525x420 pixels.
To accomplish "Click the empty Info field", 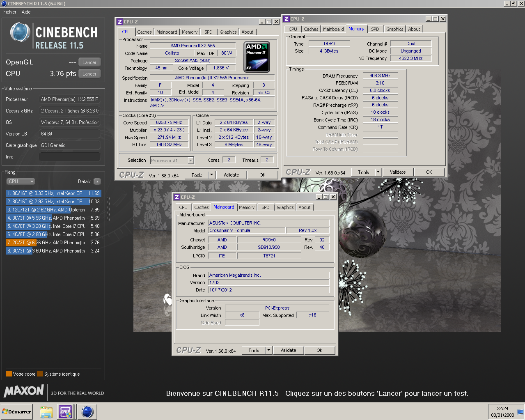I will tap(70, 157).
